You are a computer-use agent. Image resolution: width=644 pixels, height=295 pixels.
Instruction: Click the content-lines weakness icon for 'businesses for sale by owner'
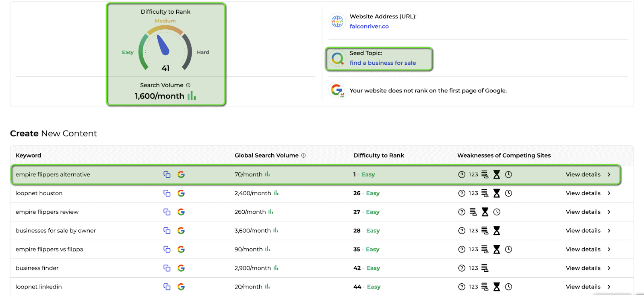point(485,231)
